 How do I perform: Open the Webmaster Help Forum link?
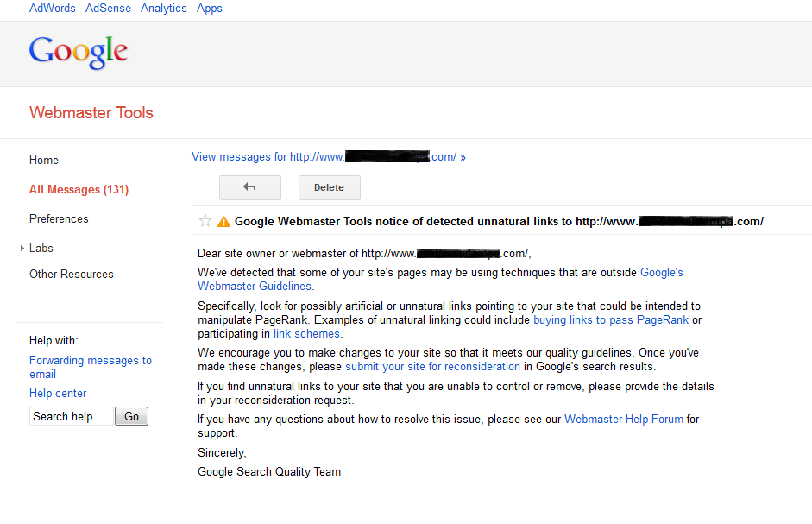click(624, 419)
